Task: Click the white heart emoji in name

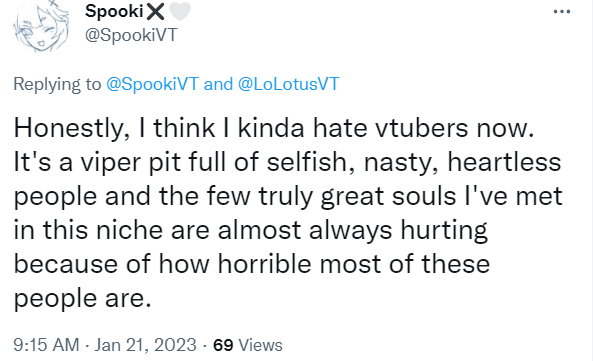Action: [179, 11]
